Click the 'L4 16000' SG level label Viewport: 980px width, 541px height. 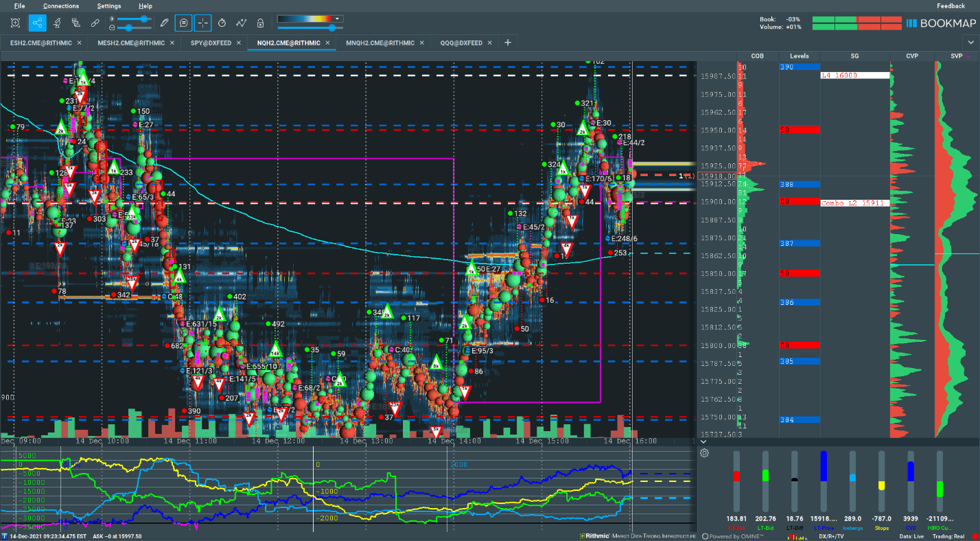tap(855, 76)
